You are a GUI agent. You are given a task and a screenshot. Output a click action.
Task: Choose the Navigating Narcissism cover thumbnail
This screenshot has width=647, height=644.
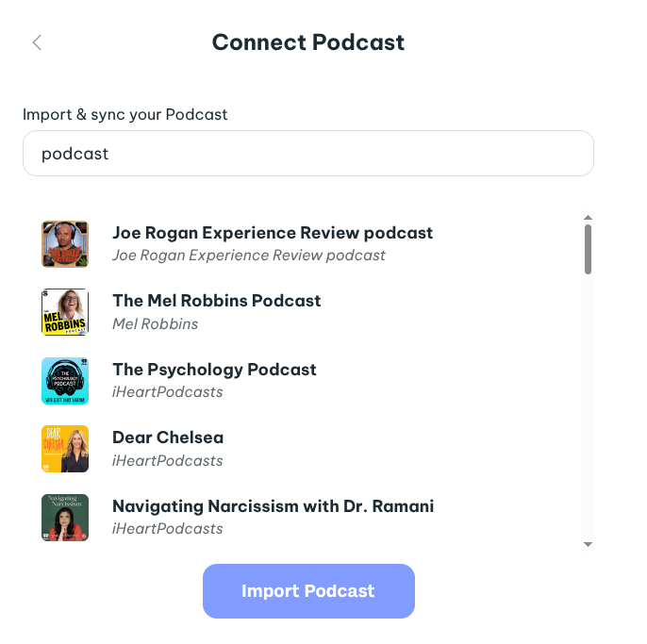click(x=65, y=518)
